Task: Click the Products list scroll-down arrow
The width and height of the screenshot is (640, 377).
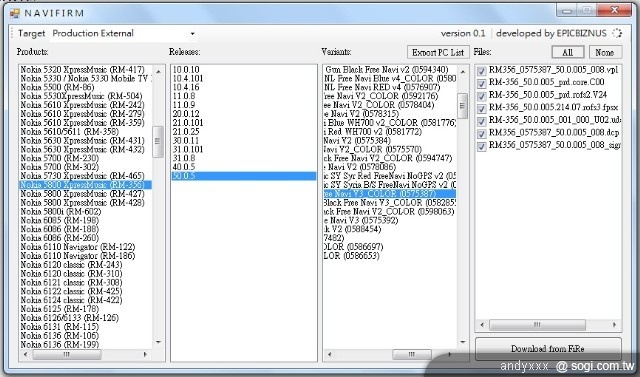Action: coord(158,342)
